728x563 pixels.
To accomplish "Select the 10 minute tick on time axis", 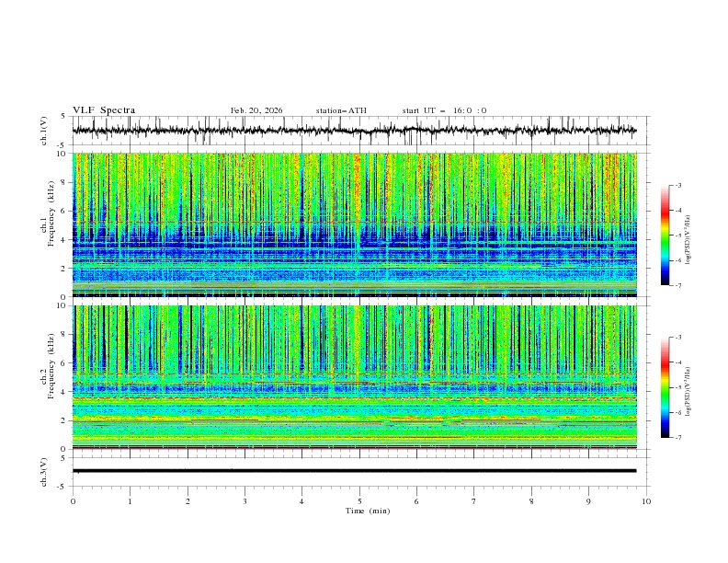I will tap(646, 501).
